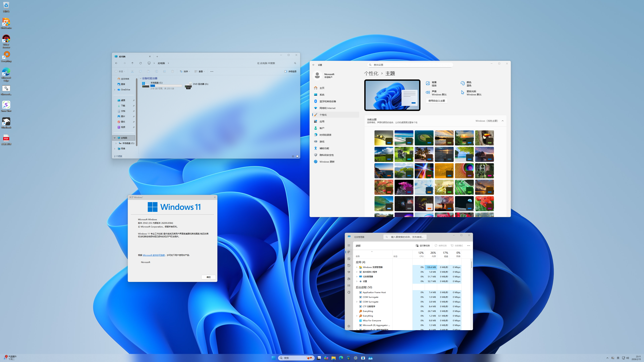Expand Windows 资源管理器 process row
Viewport: 644px width, 362px height.
coord(357,267)
